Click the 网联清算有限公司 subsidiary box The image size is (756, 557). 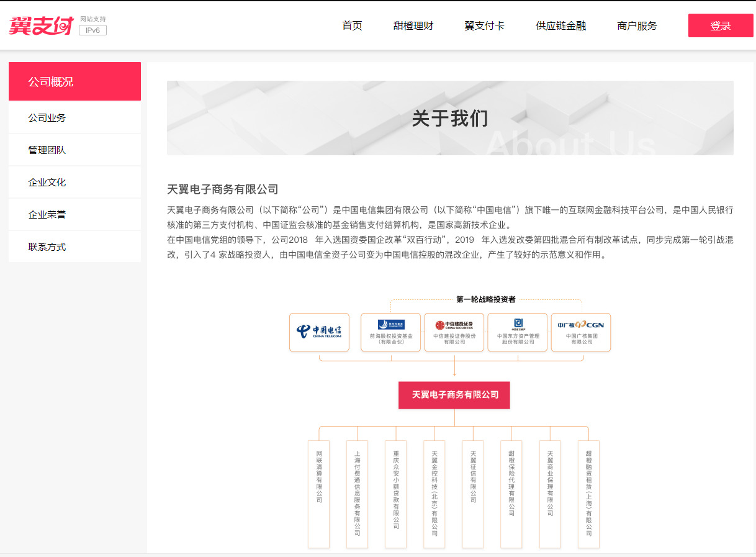pos(319,494)
